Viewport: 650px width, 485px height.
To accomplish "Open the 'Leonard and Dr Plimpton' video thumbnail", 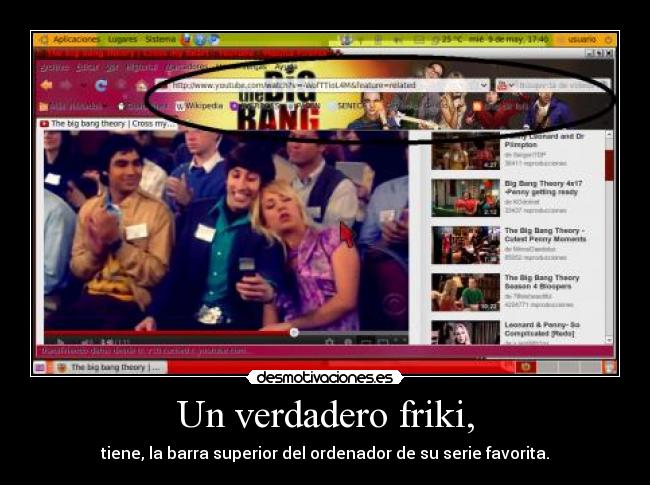I will coord(466,151).
